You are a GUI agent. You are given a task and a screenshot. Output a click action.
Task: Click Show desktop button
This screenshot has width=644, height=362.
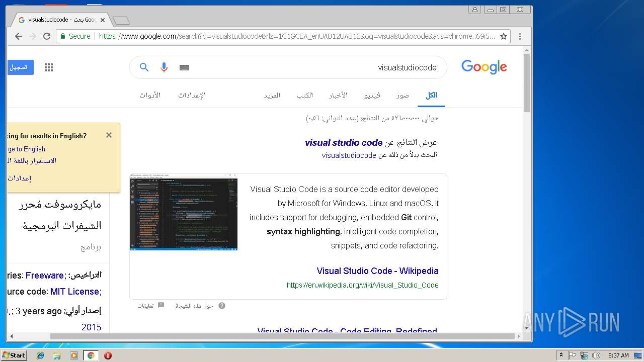[x=639, y=355]
